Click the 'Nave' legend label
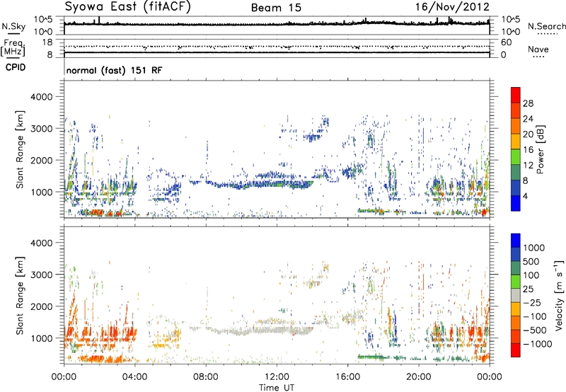566x392 pixels. click(x=538, y=49)
